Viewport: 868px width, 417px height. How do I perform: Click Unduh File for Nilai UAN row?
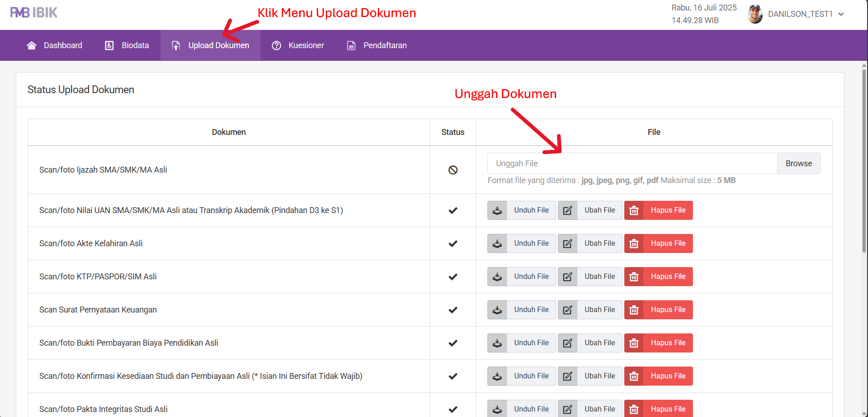click(x=531, y=210)
